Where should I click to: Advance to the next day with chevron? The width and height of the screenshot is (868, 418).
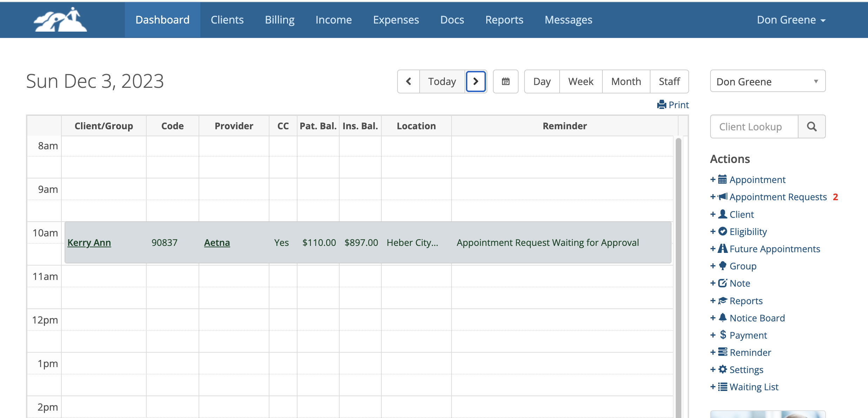(476, 81)
